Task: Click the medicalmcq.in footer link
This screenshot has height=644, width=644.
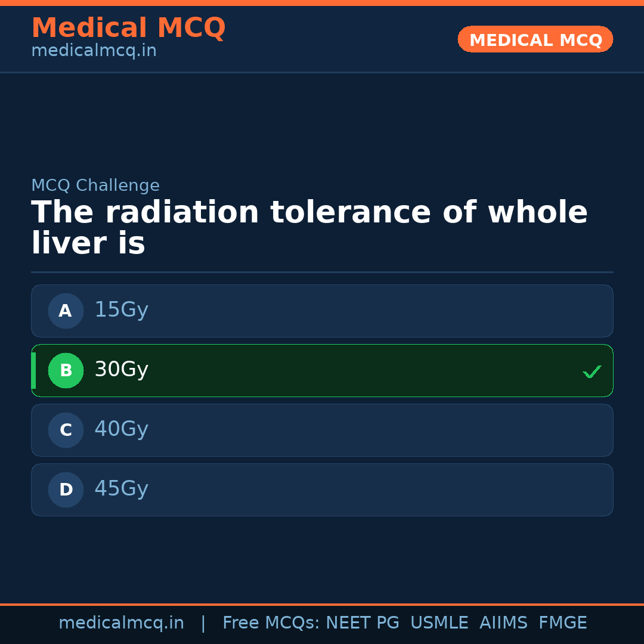Action: point(121,623)
